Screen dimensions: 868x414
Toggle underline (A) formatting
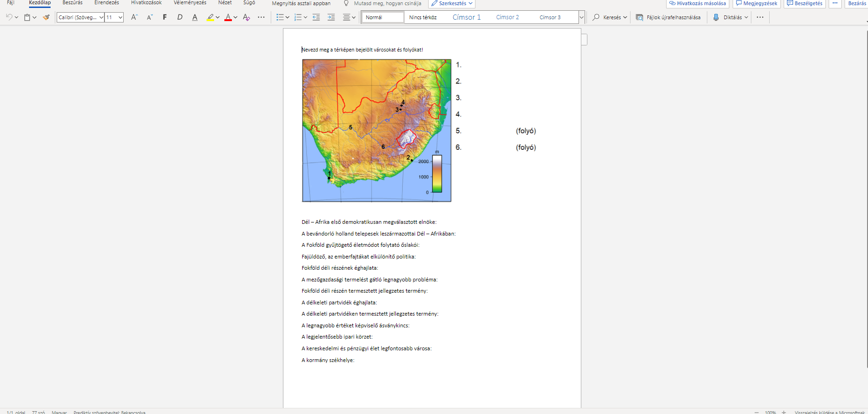point(195,17)
